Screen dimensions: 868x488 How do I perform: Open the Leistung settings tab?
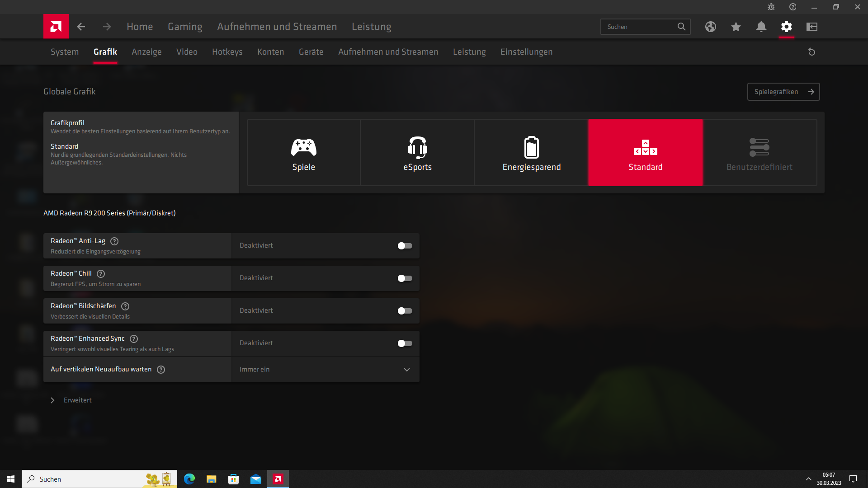pos(469,52)
